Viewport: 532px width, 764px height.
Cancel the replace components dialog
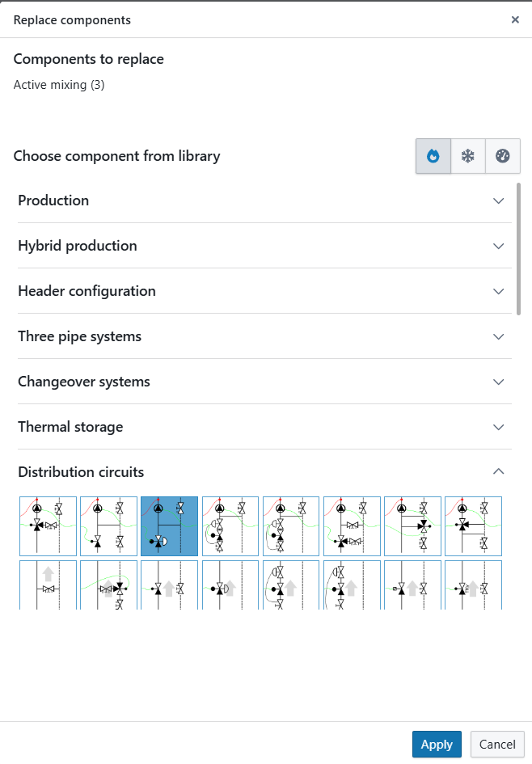(497, 745)
